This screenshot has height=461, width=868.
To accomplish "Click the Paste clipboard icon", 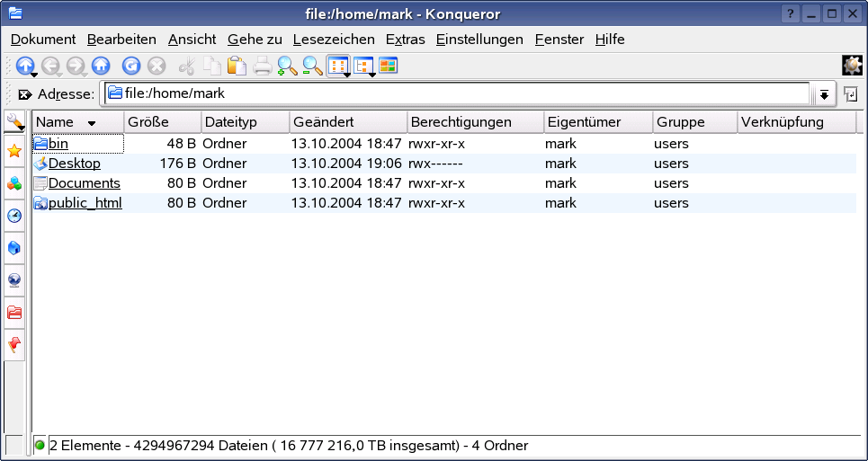I will coord(237,66).
